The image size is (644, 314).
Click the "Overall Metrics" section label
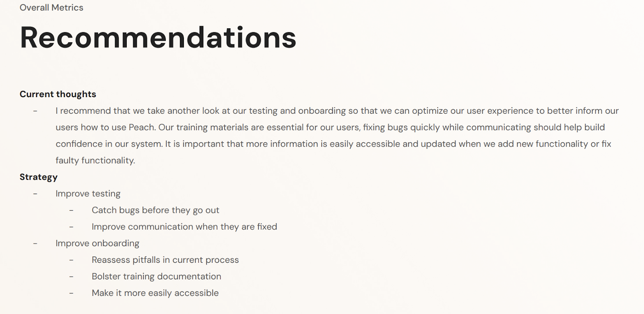52,8
